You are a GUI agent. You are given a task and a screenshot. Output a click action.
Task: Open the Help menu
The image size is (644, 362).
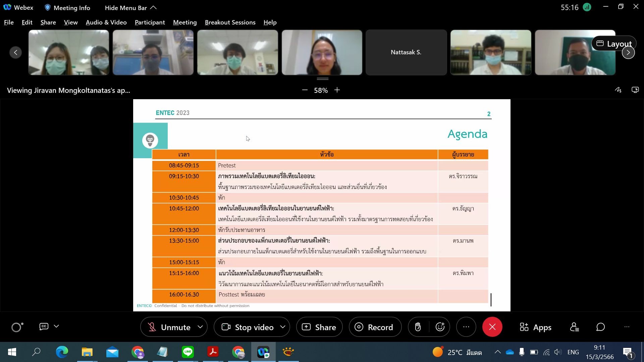(270, 22)
